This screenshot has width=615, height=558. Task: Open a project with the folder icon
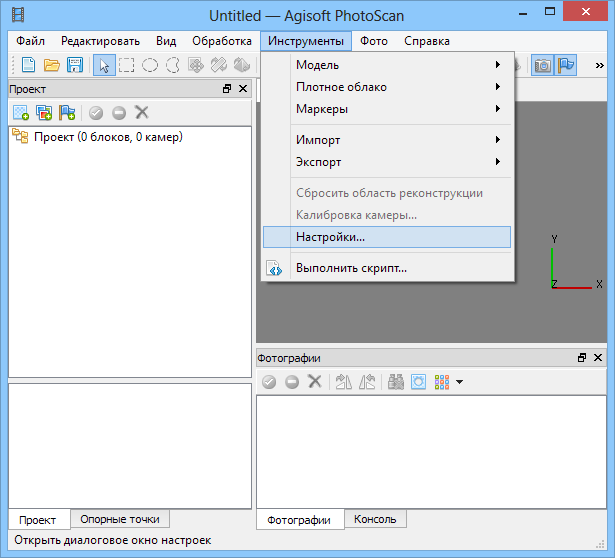click(51, 65)
